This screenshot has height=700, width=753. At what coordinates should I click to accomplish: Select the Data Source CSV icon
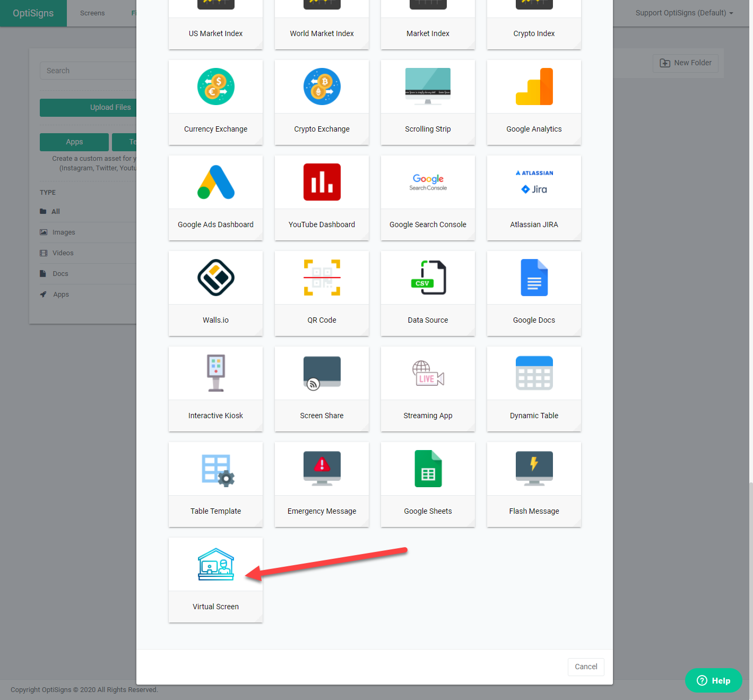(x=428, y=278)
